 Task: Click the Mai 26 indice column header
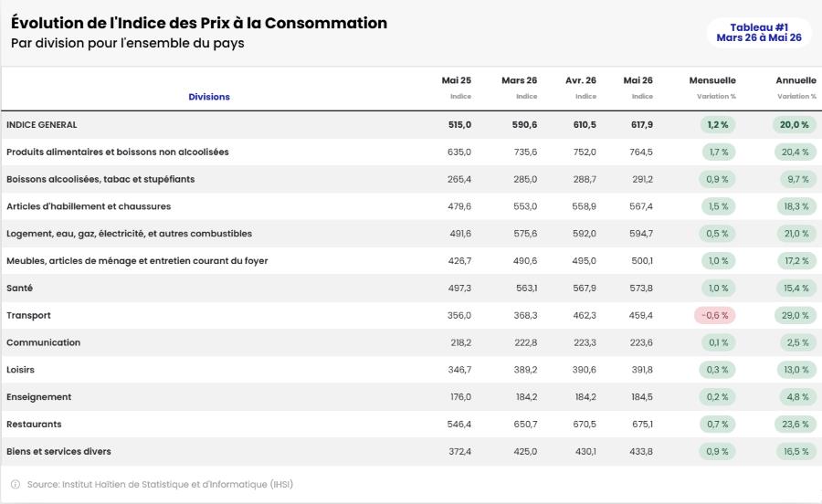click(x=638, y=88)
